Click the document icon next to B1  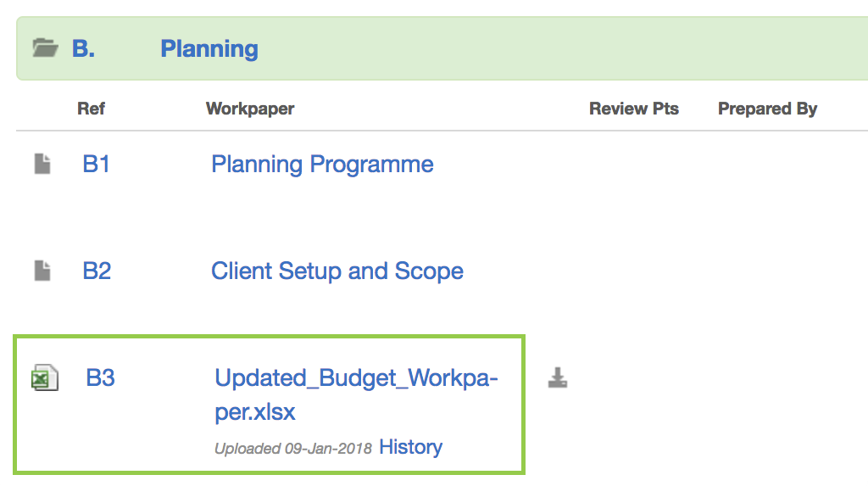[x=42, y=164]
